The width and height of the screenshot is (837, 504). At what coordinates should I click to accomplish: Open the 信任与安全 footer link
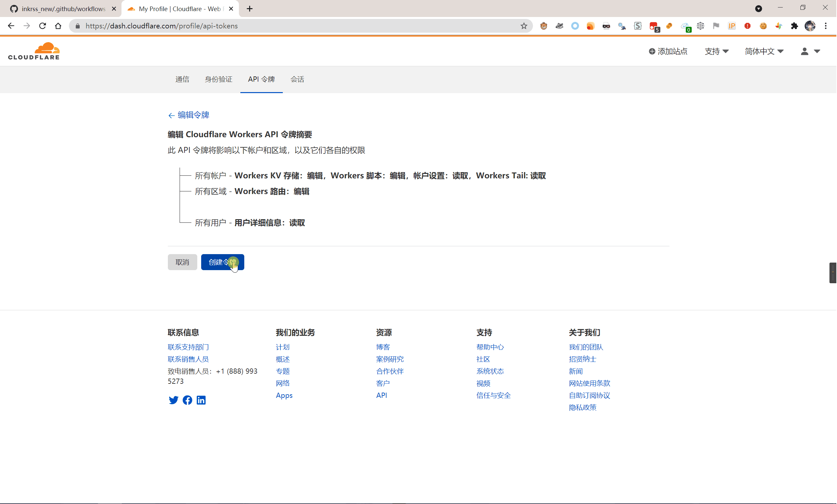click(x=494, y=395)
